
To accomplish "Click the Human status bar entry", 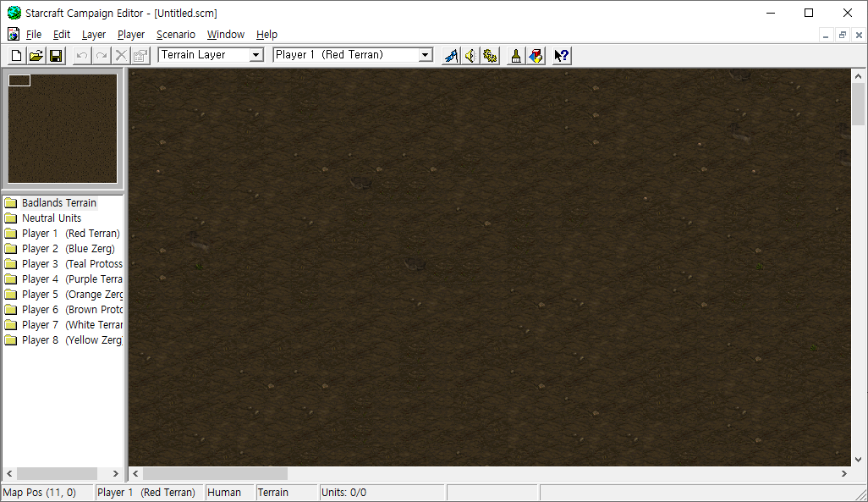I will click(224, 493).
